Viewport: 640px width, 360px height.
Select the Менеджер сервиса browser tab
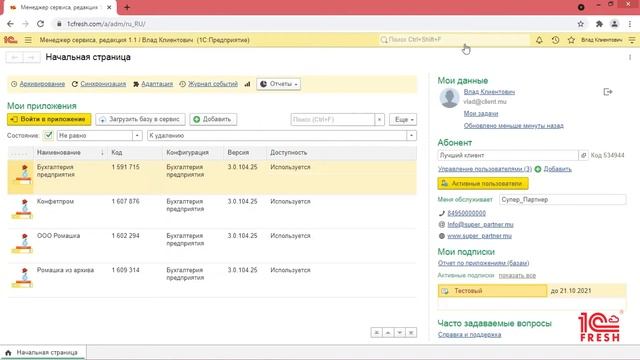coord(59,7)
